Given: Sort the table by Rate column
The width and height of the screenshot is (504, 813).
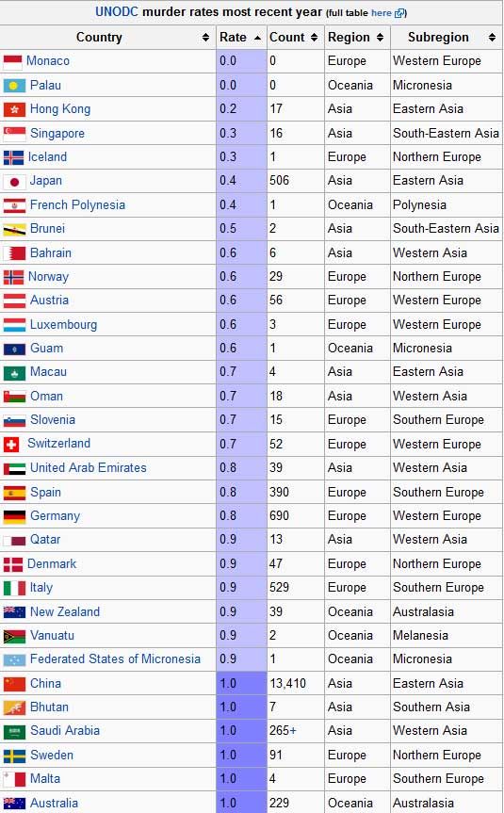Looking at the screenshot, I should pos(258,38).
